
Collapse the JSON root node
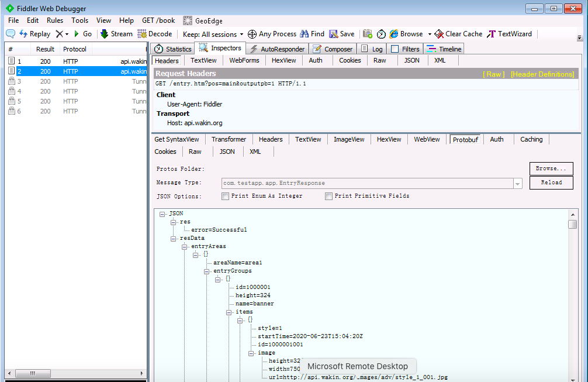[162, 214]
